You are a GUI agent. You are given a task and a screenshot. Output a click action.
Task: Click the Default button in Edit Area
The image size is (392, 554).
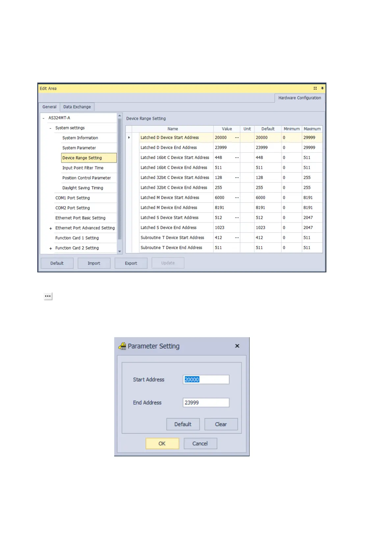(x=57, y=263)
